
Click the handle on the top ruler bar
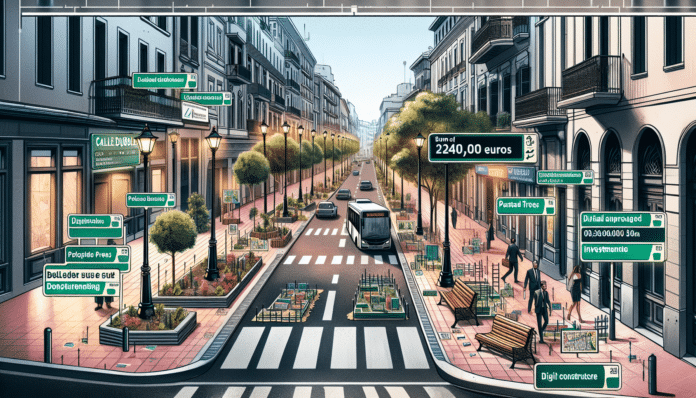353,9
